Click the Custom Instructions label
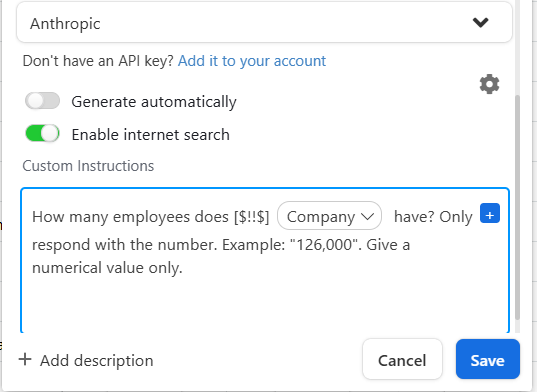 click(x=88, y=166)
